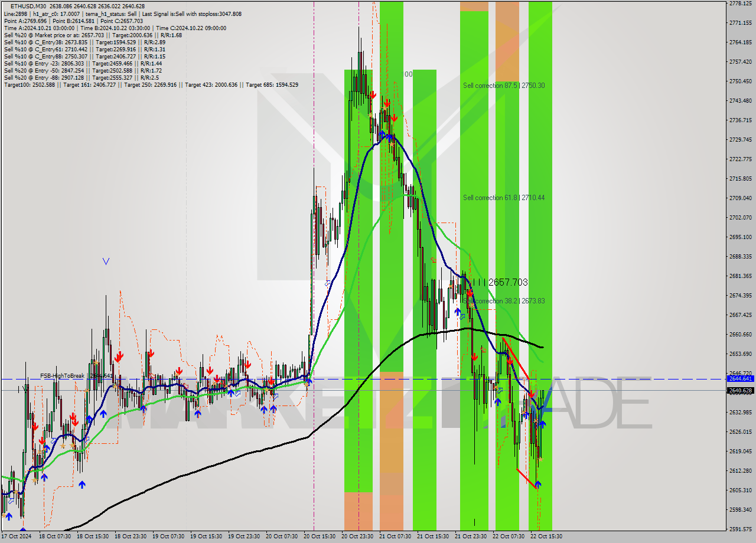
Task: Click 'Sell correction 87.5 | 2750.30' label
Action: coord(504,86)
